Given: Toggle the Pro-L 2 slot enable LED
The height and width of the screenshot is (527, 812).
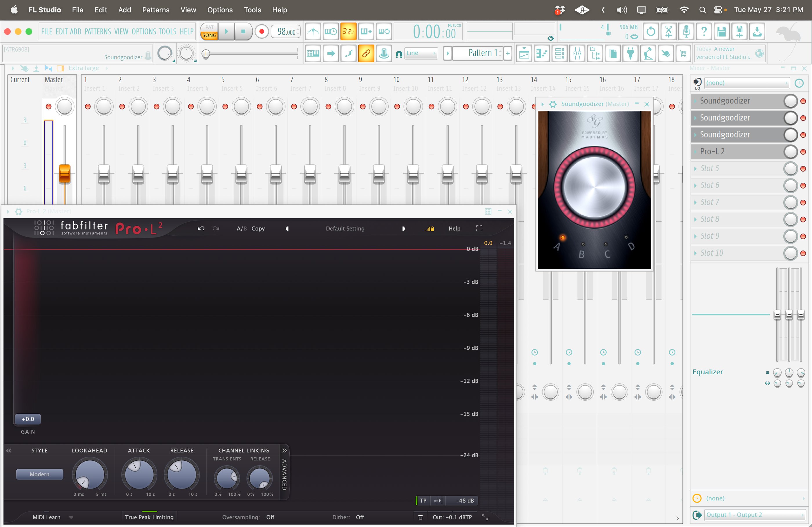Looking at the screenshot, I should (x=803, y=152).
